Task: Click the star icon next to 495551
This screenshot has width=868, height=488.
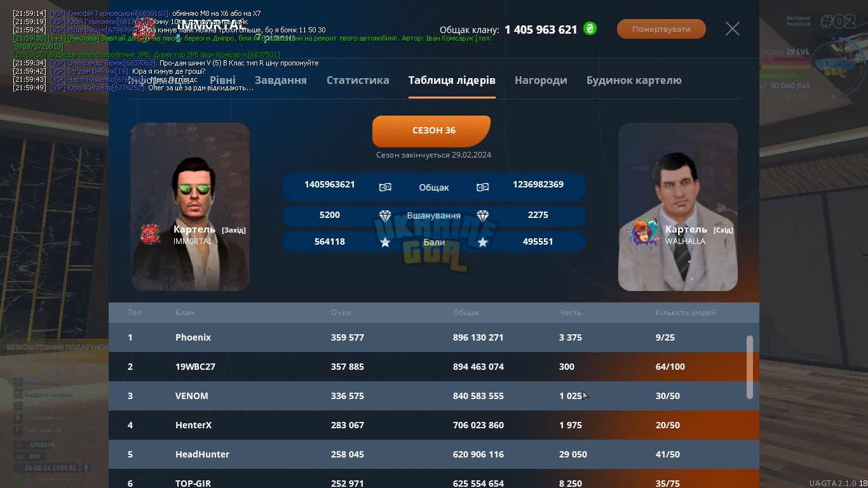Action: (483, 242)
